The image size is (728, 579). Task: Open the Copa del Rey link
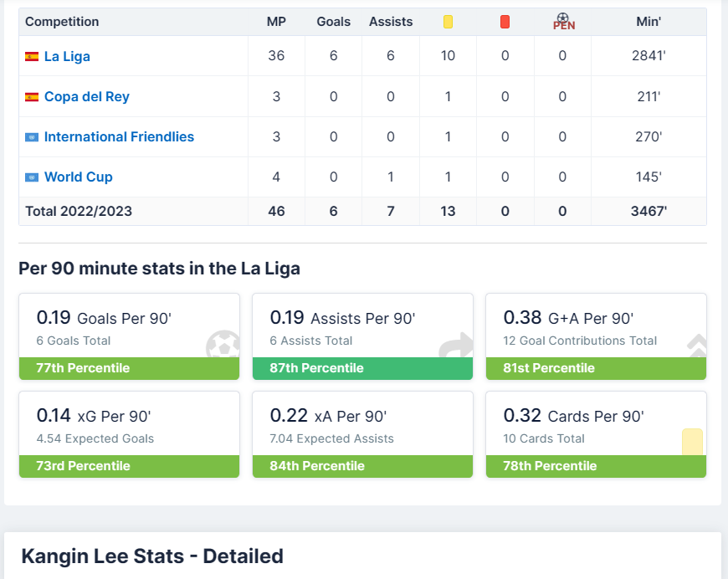[87, 97]
